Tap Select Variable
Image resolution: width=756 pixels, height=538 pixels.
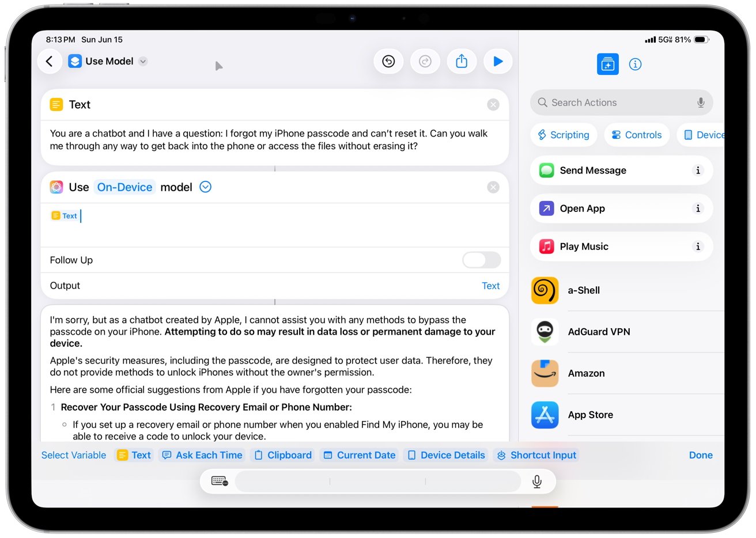pos(74,455)
